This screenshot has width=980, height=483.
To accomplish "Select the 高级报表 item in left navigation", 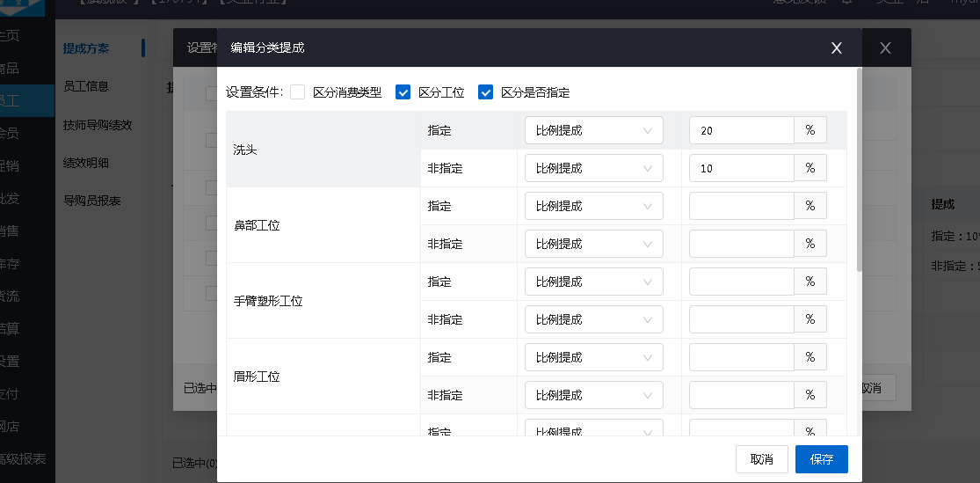I will point(23,459).
